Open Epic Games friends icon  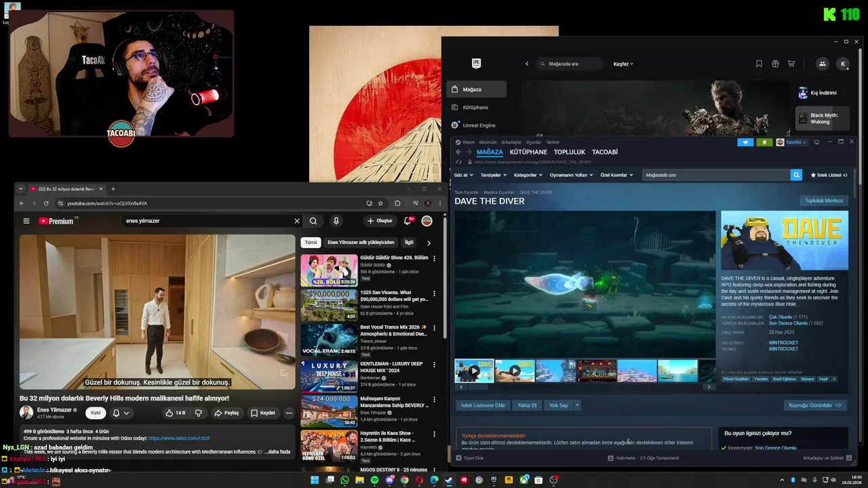(x=822, y=64)
